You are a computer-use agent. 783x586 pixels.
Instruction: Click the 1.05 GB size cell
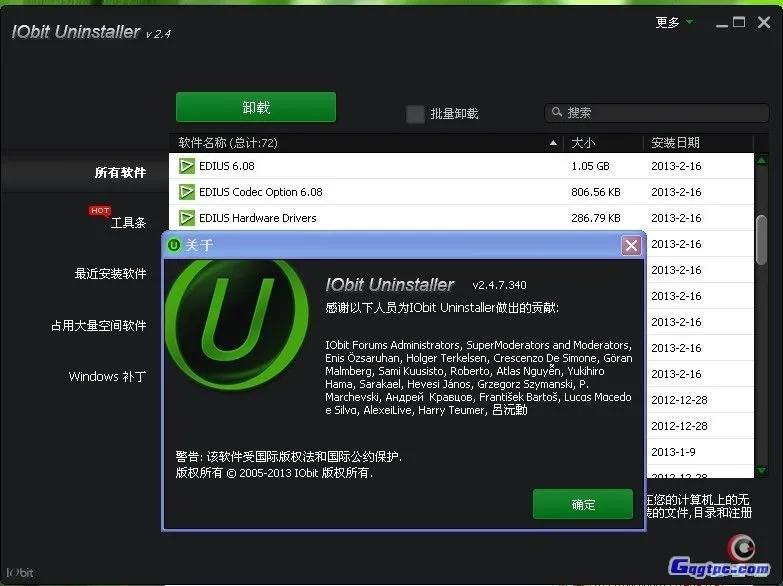(590, 166)
